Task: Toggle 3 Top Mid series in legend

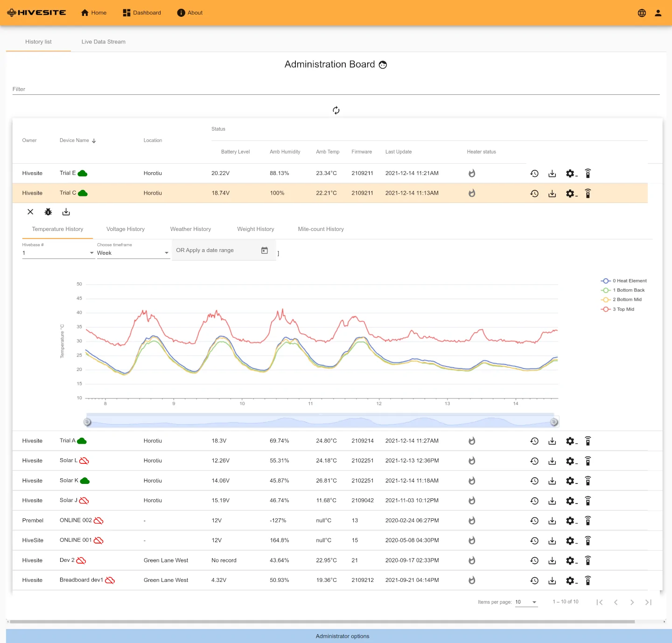Action: click(x=617, y=309)
